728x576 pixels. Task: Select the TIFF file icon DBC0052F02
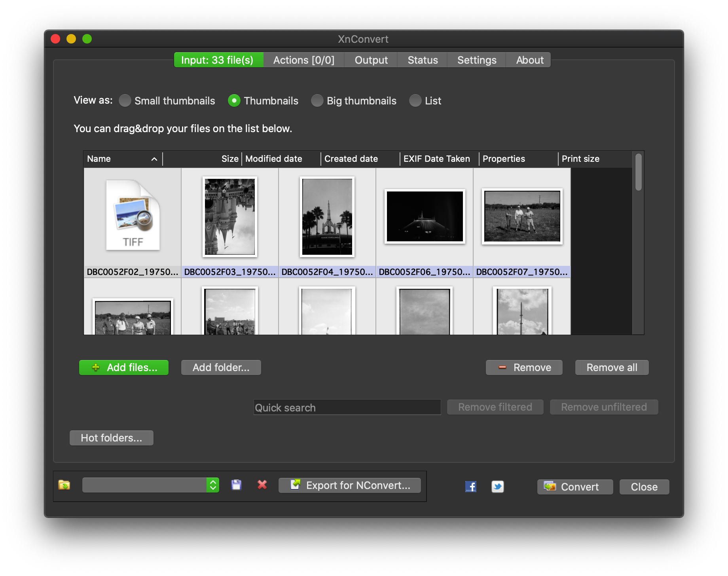click(x=133, y=216)
